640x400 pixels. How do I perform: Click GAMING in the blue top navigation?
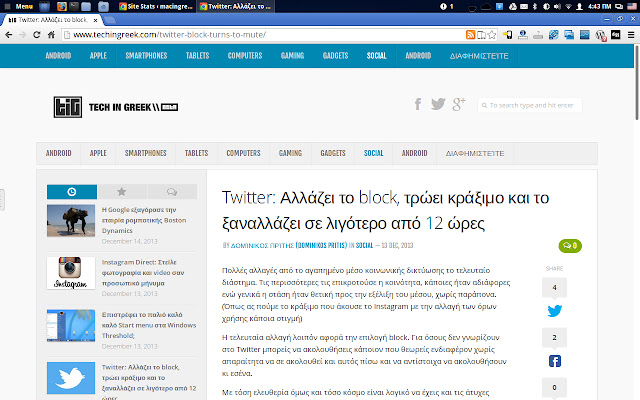pyautogui.click(x=292, y=56)
